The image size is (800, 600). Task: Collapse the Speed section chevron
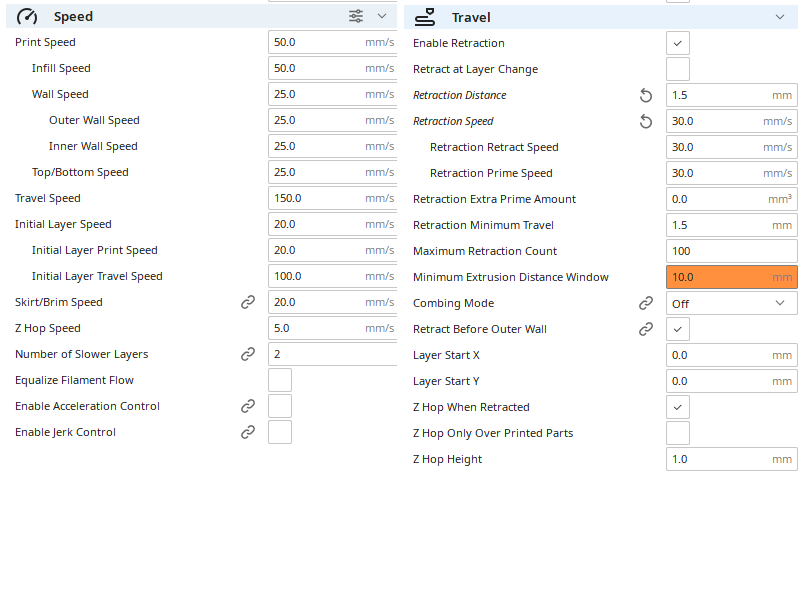point(382,16)
